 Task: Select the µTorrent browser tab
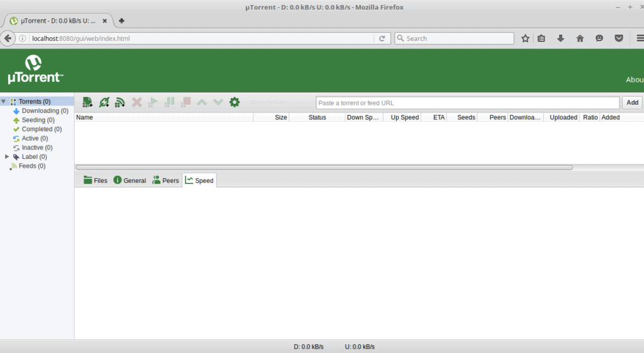[x=57, y=21]
